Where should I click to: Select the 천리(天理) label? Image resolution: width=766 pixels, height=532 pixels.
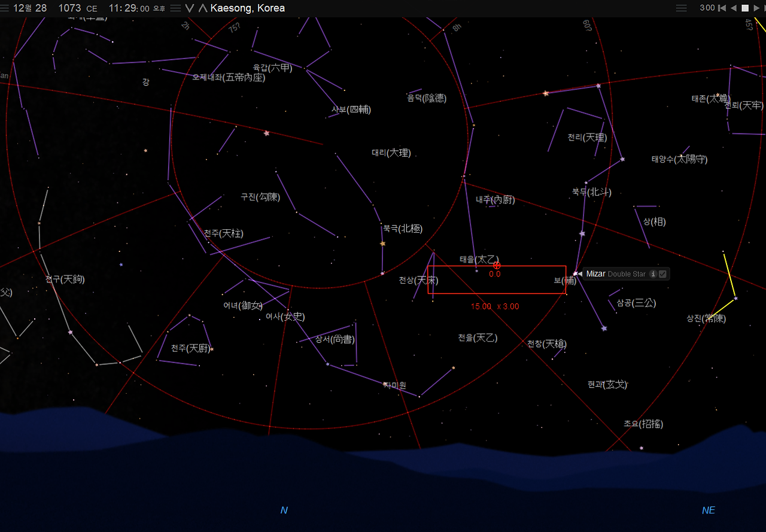coord(587,138)
